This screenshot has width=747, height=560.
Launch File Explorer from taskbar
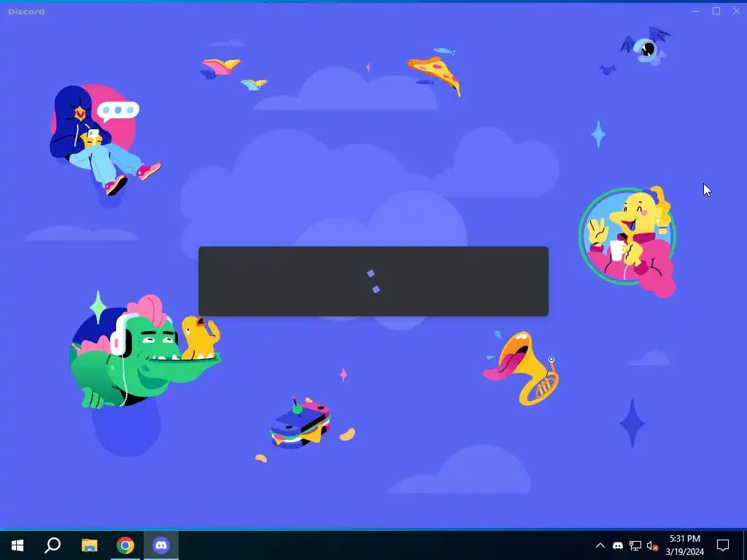(89, 545)
